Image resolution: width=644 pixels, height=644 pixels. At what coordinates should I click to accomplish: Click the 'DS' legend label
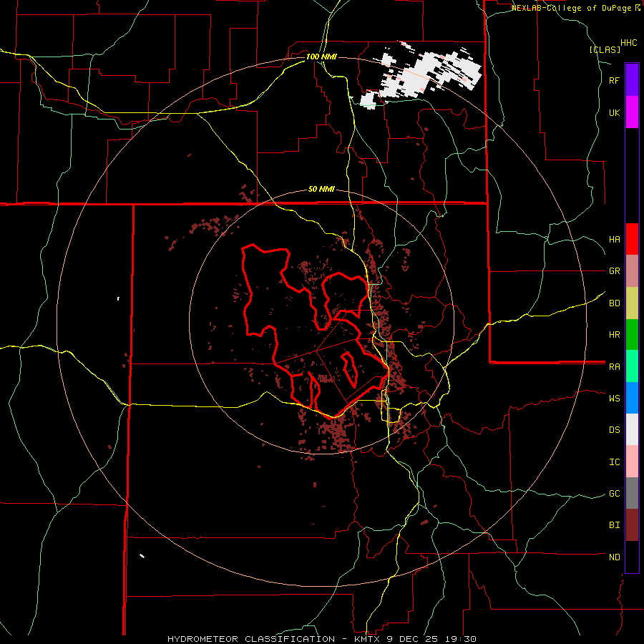click(x=614, y=430)
